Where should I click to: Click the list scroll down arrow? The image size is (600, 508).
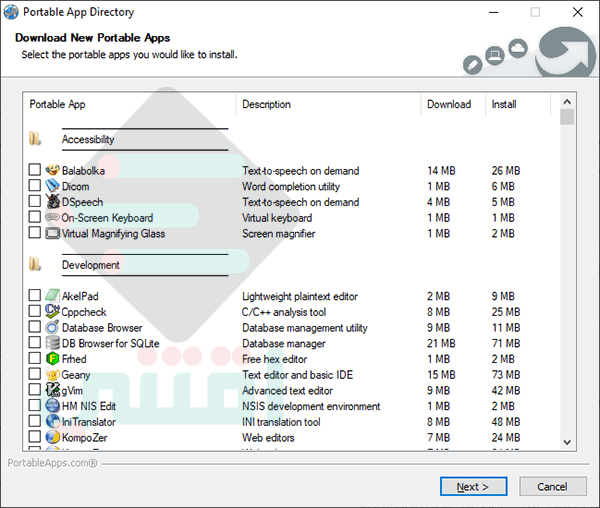coord(567,442)
